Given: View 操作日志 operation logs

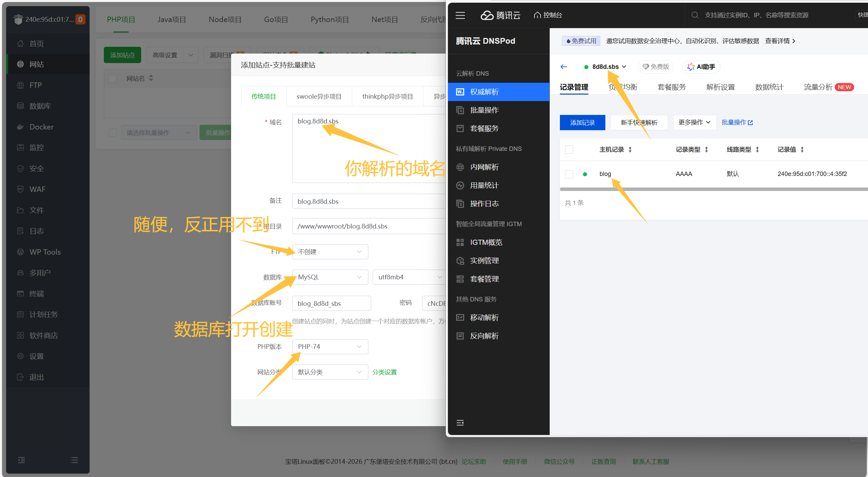Looking at the screenshot, I should [x=485, y=203].
